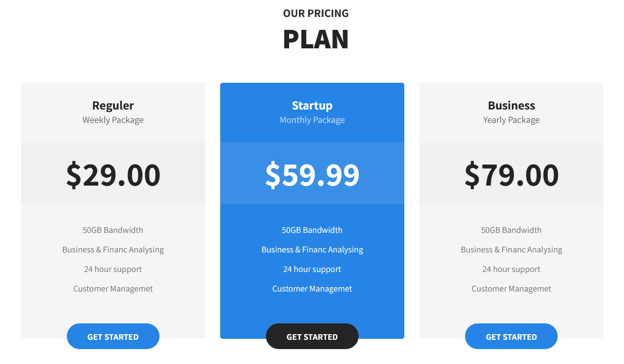Click the Our Pricing heading text

(x=316, y=13)
